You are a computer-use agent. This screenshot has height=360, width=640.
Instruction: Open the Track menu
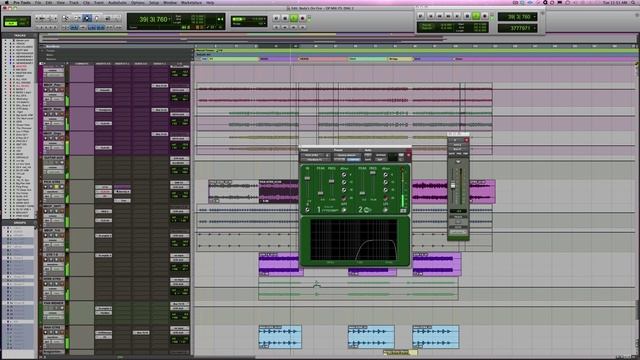(x=74, y=2)
